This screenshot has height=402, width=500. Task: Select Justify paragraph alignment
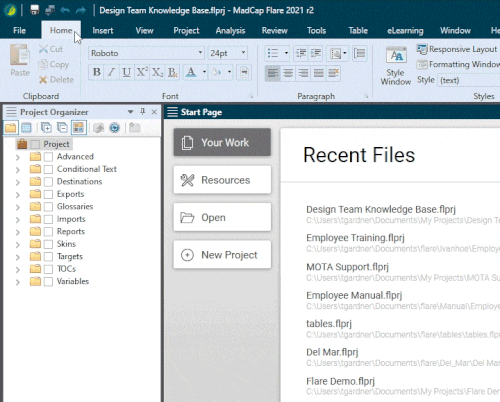click(319, 73)
